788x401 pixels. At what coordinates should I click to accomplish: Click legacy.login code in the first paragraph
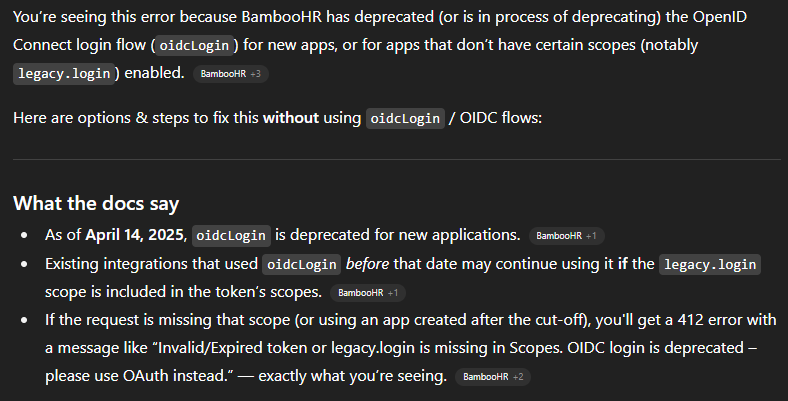coord(65,73)
